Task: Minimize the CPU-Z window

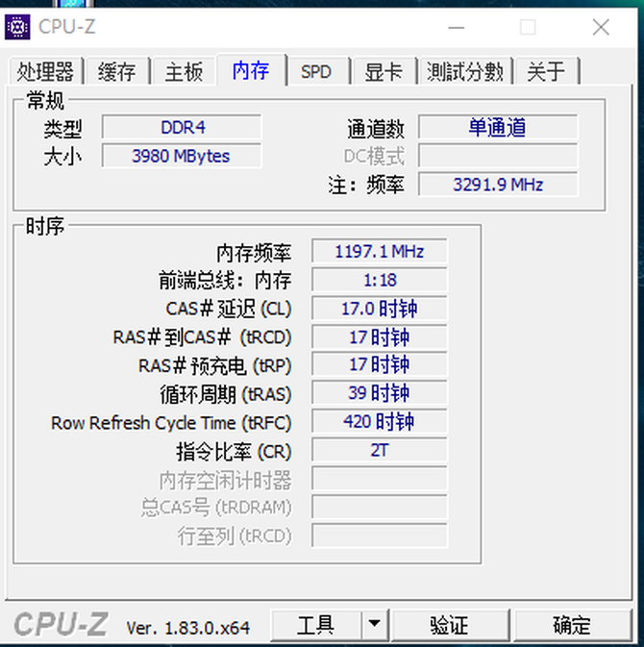Action: 457,28
